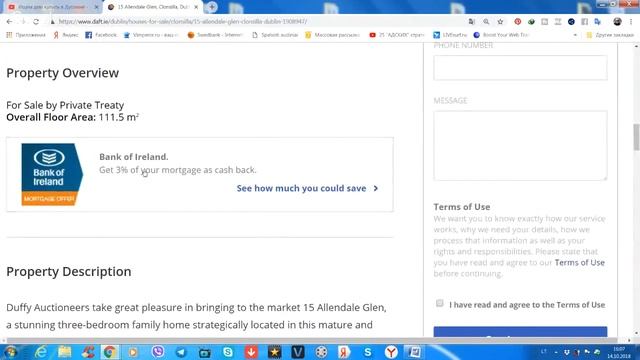
Task: Open the Windows Start menu
Action: pyautogui.click(x=10, y=352)
